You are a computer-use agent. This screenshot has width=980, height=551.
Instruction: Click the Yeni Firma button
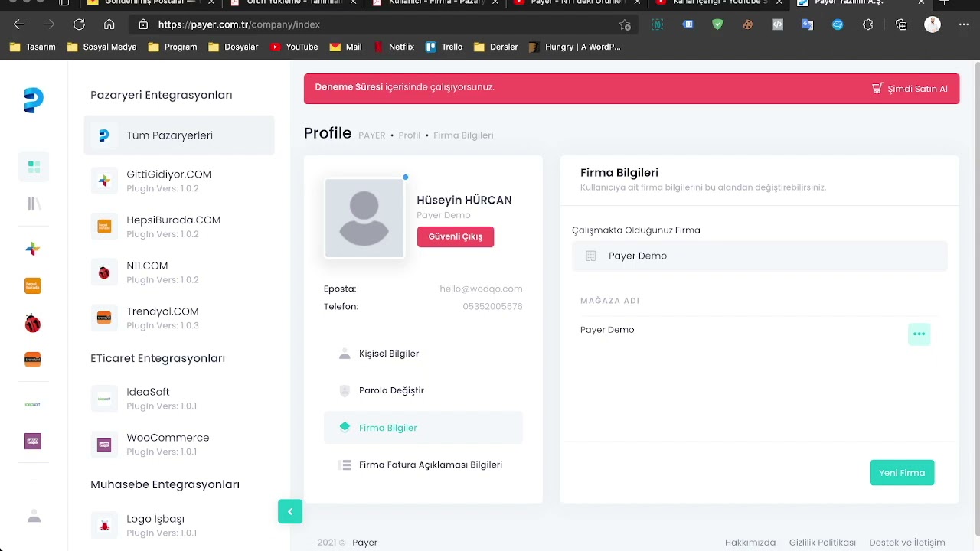pyautogui.click(x=902, y=473)
